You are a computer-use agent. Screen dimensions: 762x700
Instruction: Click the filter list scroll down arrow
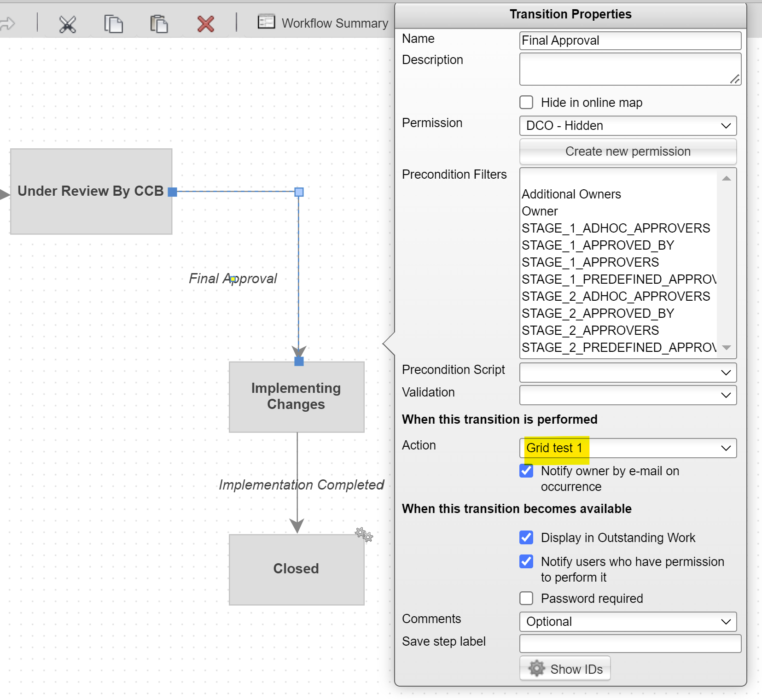coord(727,348)
